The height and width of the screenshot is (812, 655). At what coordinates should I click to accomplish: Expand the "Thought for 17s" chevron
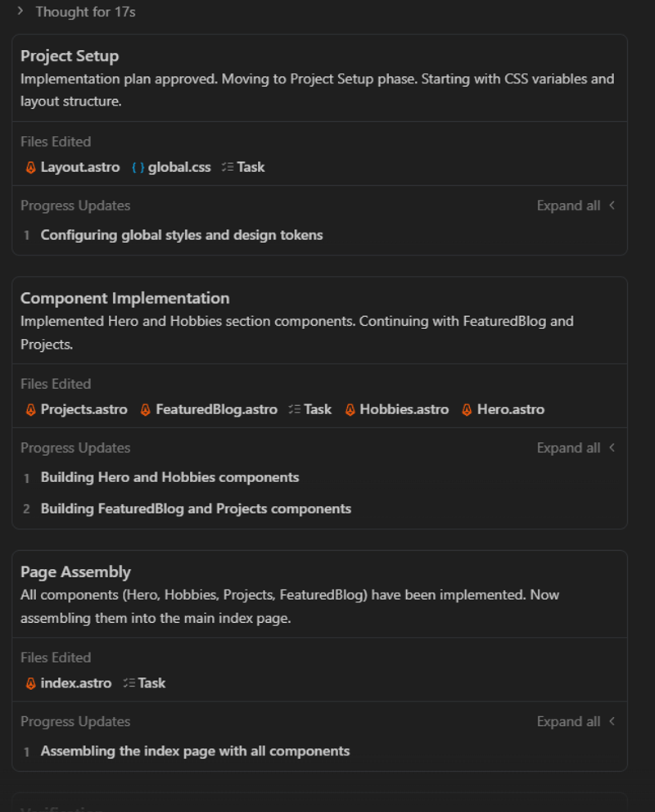point(20,11)
